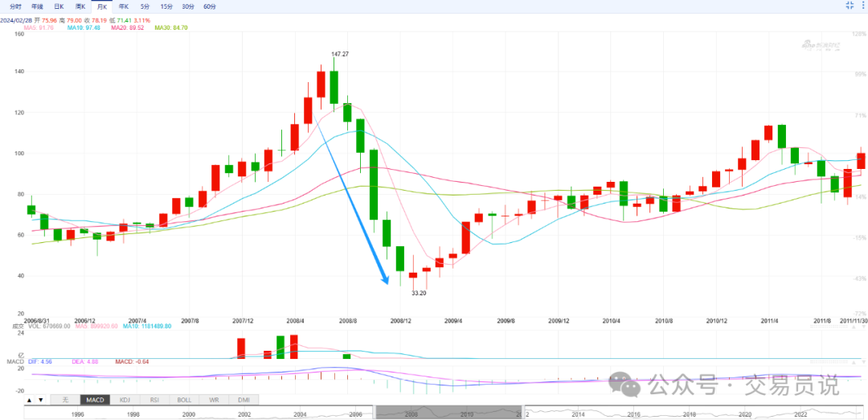Switch indicator to RSI

[x=154, y=400]
